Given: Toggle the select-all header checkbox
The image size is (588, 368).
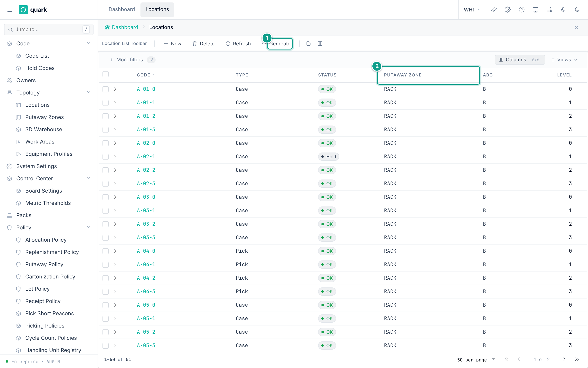Looking at the screenshot, I should (105, 74).
